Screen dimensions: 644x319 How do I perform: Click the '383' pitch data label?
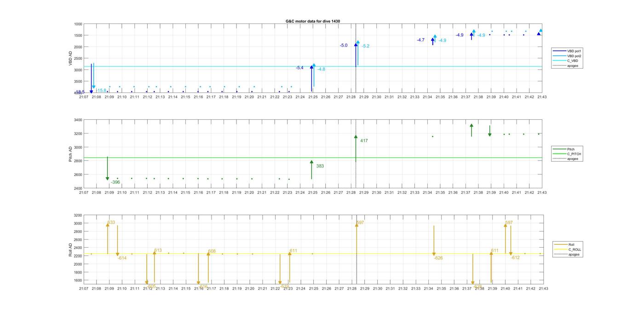[320, 166]
